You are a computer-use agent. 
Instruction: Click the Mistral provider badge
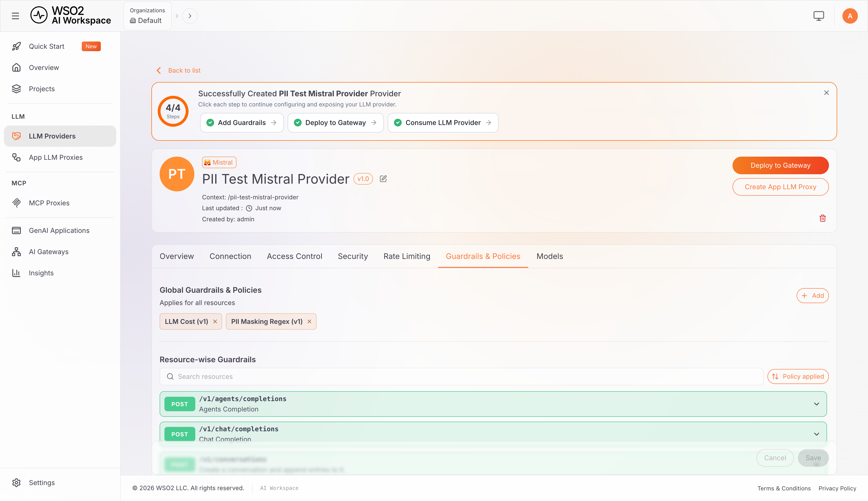tap(219, 162)
